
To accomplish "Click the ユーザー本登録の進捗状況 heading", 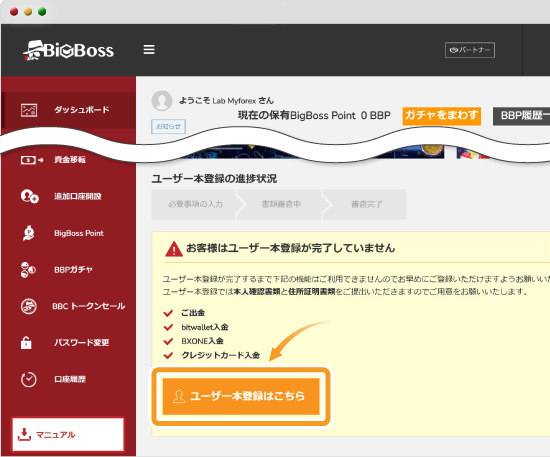I will [214, 179].
